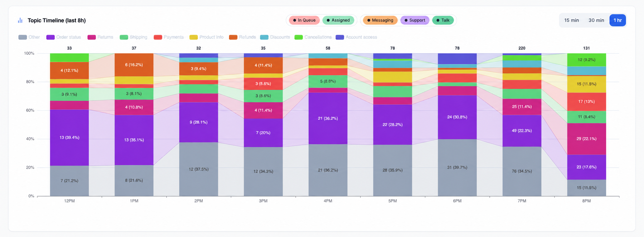Hide the Account access legend entry
This screenshot has width=644, height=237.
click(356, 37)
